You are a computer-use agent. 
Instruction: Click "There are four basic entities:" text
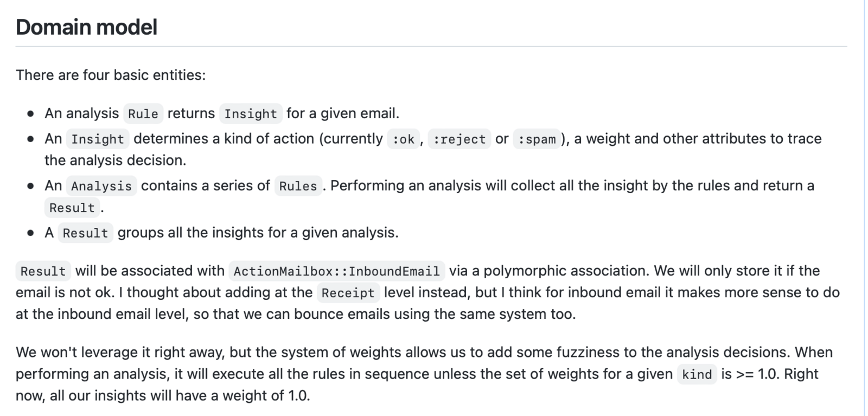tap(111, 75)
